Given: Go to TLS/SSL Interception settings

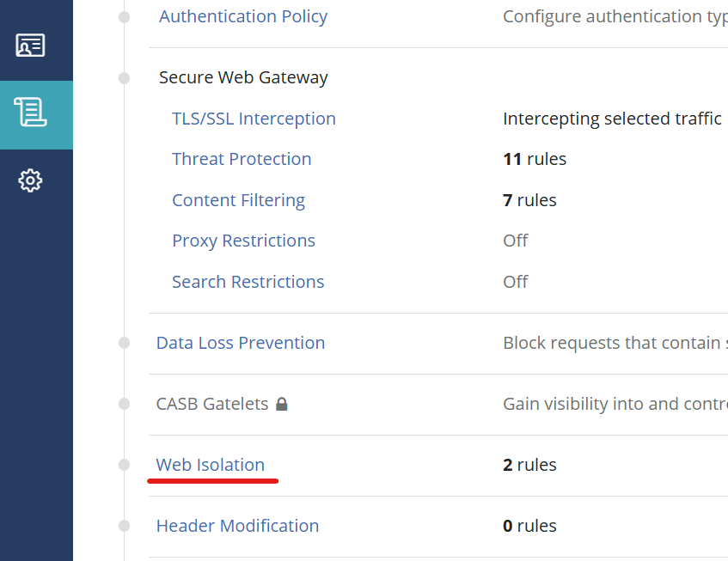Looking at the screenshot, I should tap(254, 119).
